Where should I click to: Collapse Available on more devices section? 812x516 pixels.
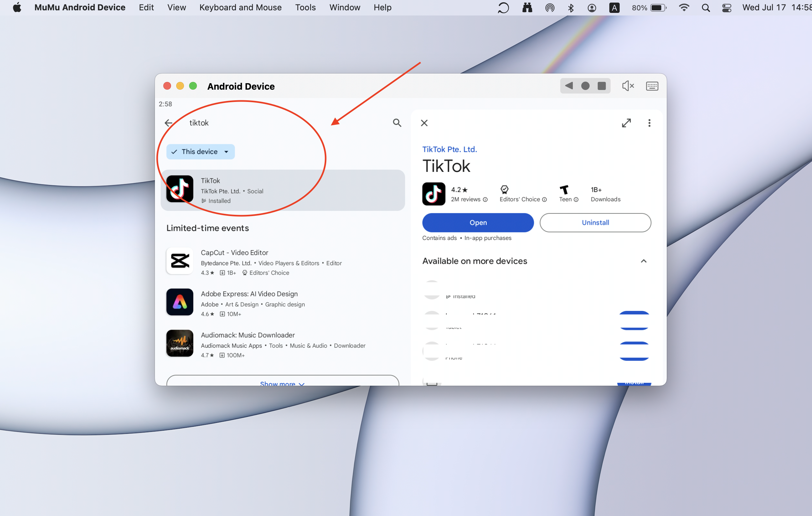click(644, 261)
